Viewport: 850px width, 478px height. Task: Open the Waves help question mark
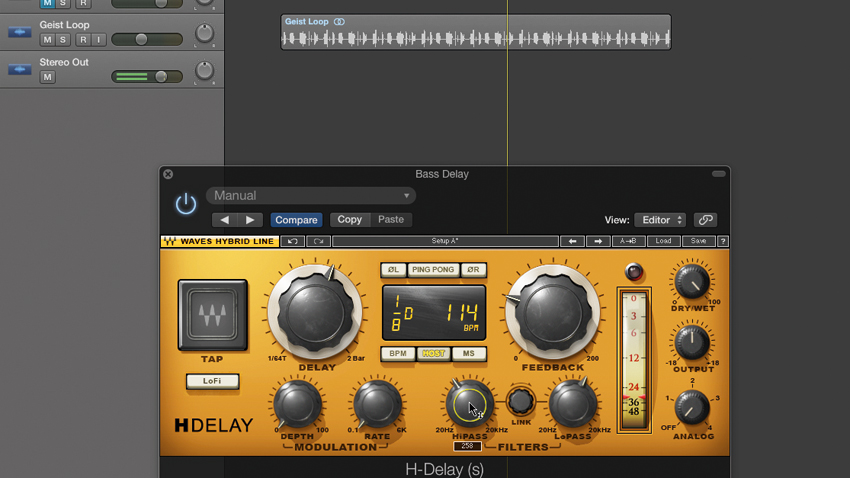pyautogui.click(x=723, y=241)
